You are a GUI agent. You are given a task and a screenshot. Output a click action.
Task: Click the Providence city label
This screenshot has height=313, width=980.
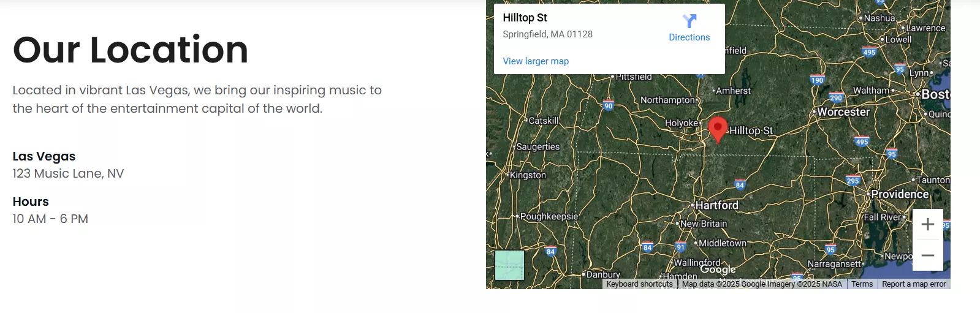tap(900, 194)
